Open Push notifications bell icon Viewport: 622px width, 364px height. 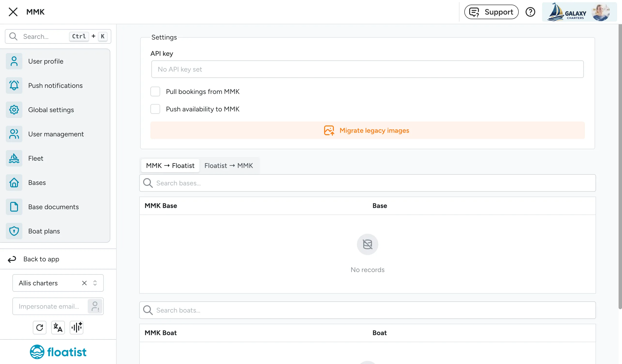[14, 85]
